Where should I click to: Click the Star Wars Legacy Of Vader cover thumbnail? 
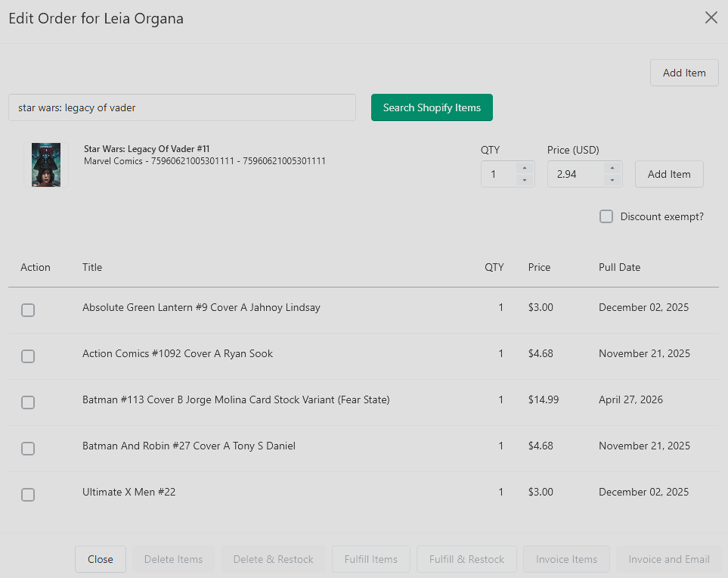coord(46,165)
